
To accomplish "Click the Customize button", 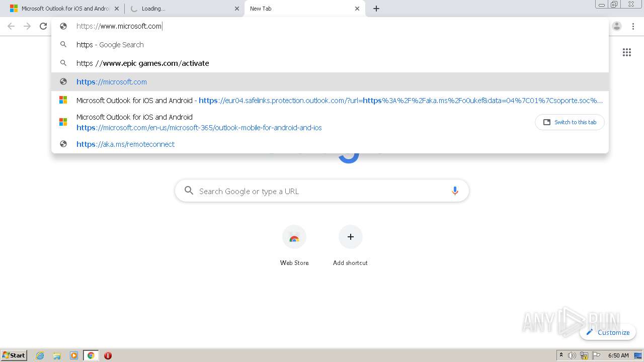I will pyautogui.click(x=608, y=332).
